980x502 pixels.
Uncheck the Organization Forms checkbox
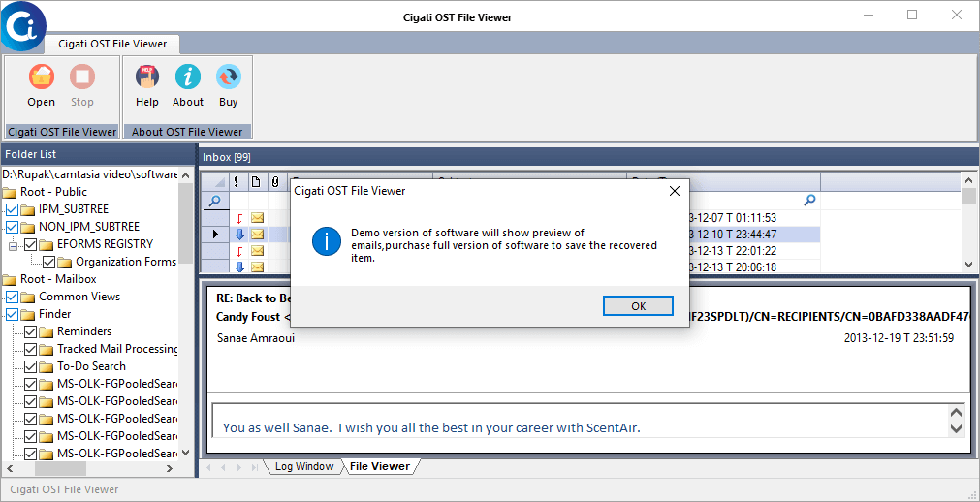pos(48,262)
